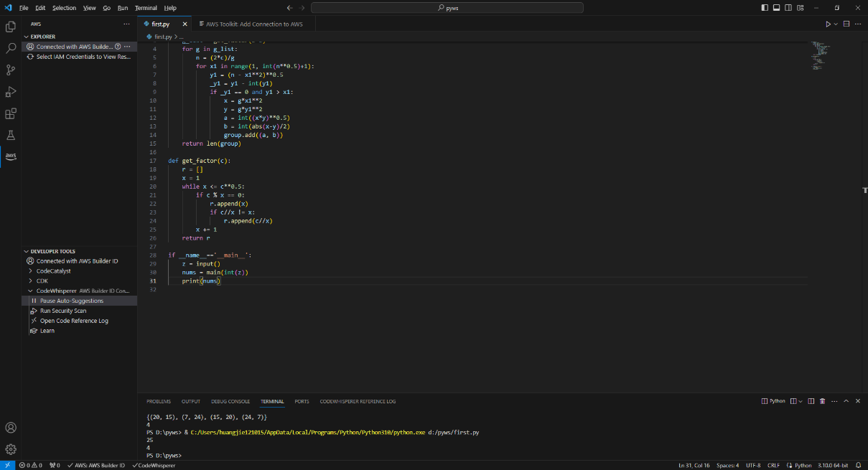Open the Accounts menu icon
This screenshot has width=868, height=470.
coord(11,428)
